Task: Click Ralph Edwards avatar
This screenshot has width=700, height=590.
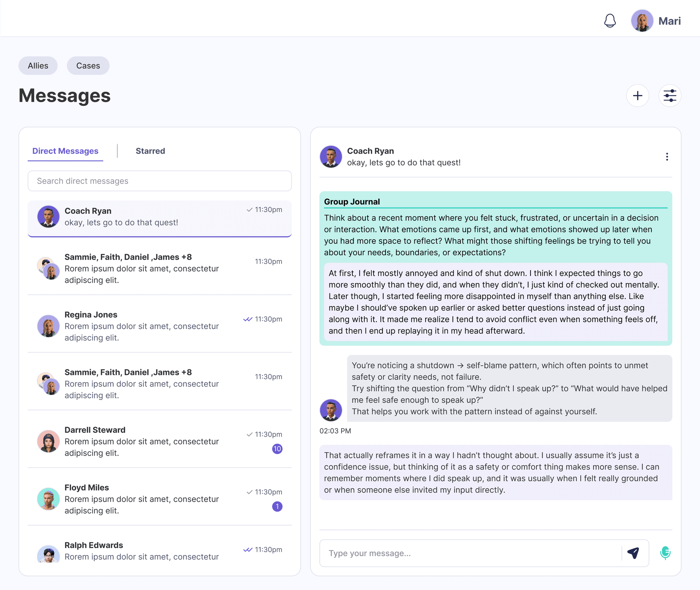Action: (x=48, y=554)
